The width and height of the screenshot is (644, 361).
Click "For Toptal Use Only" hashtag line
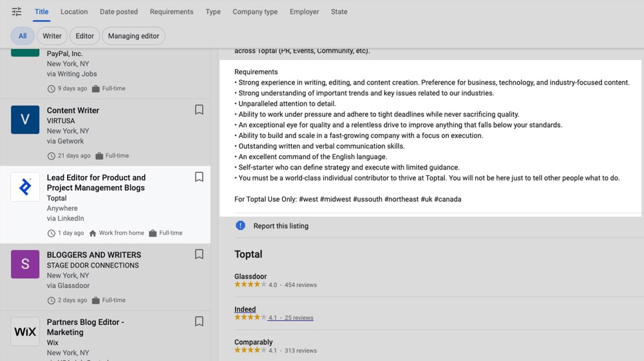pyautogui.click(x=348, y=199)
